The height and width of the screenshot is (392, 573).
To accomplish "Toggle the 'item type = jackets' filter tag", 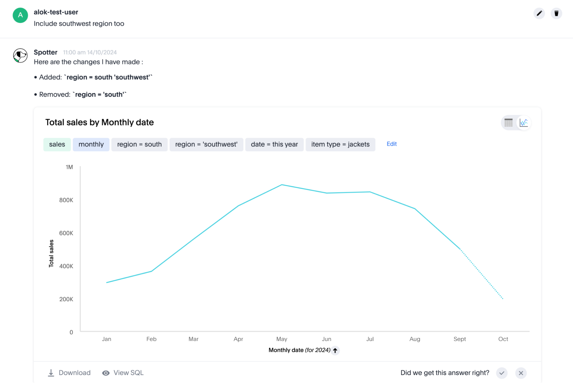I will pyautogui.click(x=340, y=144).
